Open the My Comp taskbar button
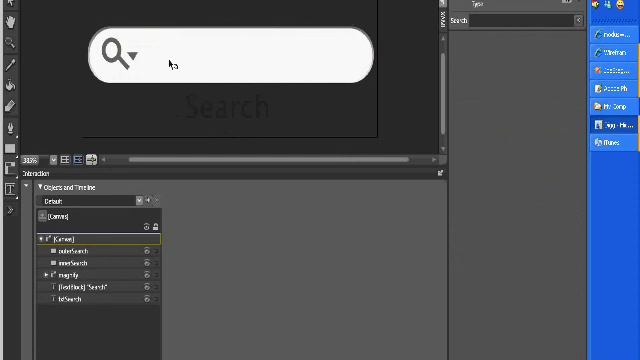This screenshot has width=640, height=360. [613, 107]
